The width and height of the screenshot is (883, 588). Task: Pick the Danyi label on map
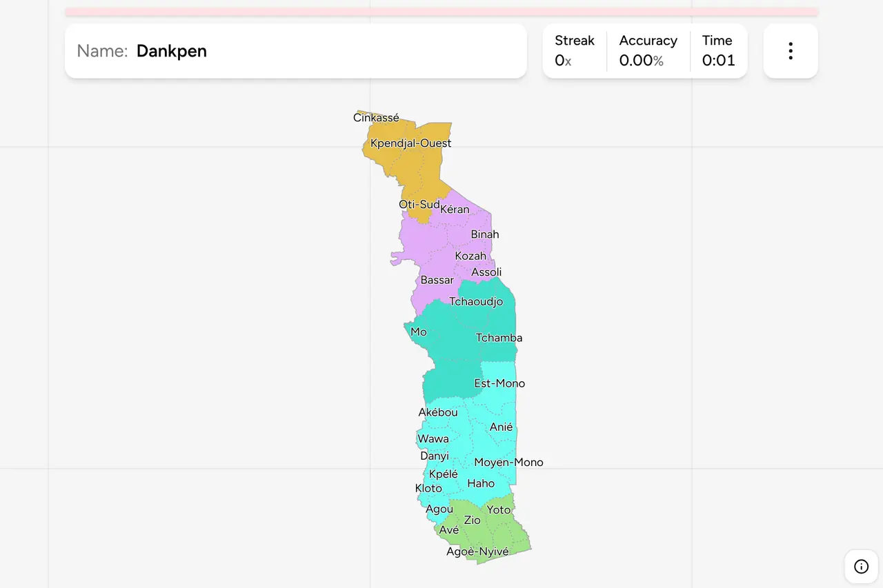pyautogui.click(x=435, y=456)
